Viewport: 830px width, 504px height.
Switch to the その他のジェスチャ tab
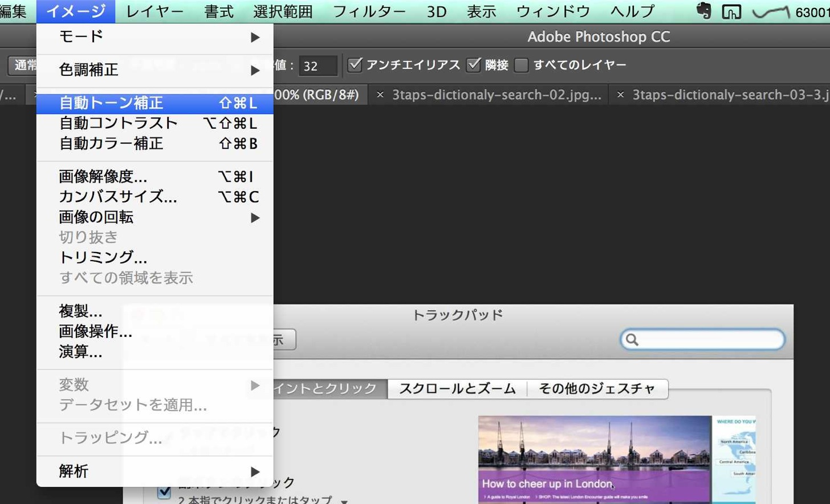(597, 389)
